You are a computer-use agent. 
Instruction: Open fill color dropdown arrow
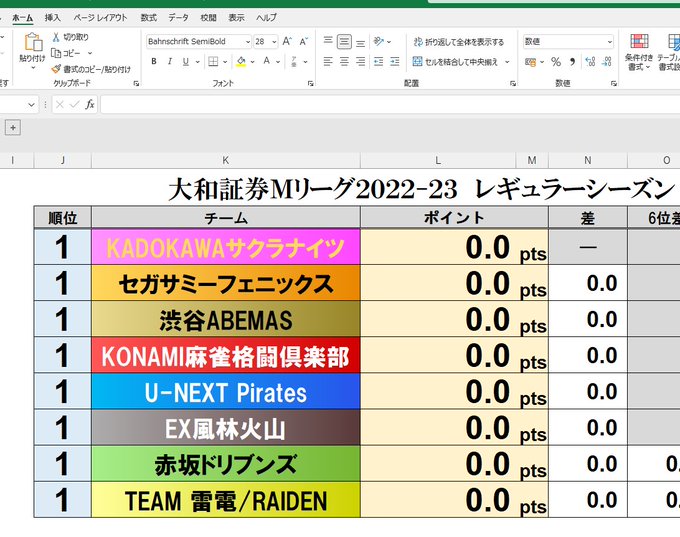[252, 62]
